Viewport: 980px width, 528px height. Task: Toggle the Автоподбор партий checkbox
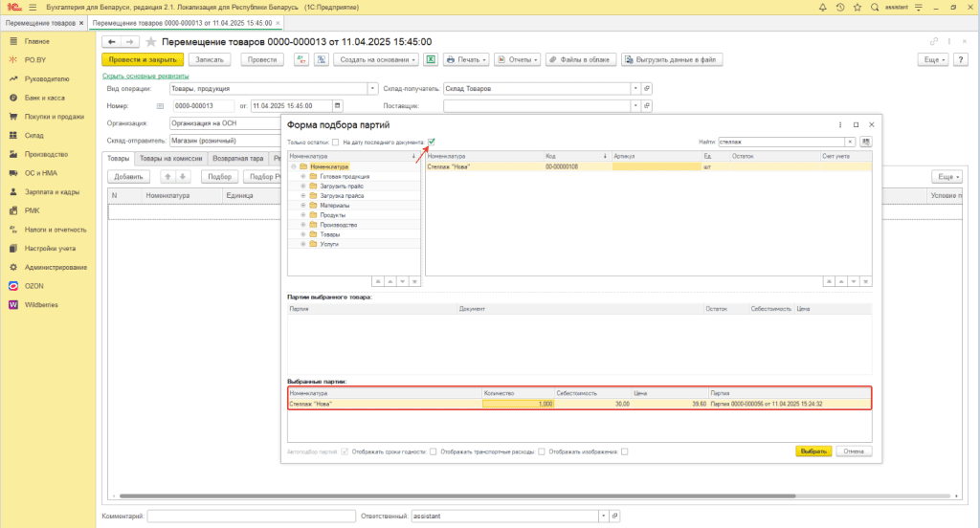pyautogui.click(x=345, y=451)
